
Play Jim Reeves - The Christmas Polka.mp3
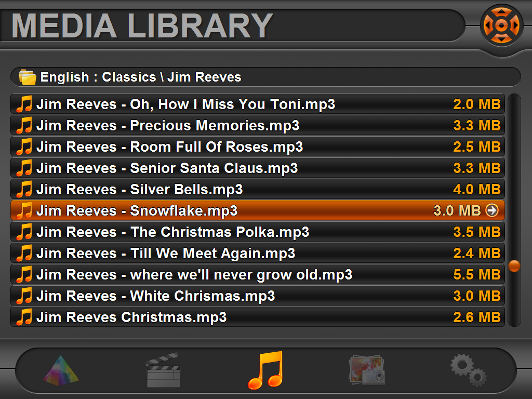pyautogui.click(x=258, y=232)
